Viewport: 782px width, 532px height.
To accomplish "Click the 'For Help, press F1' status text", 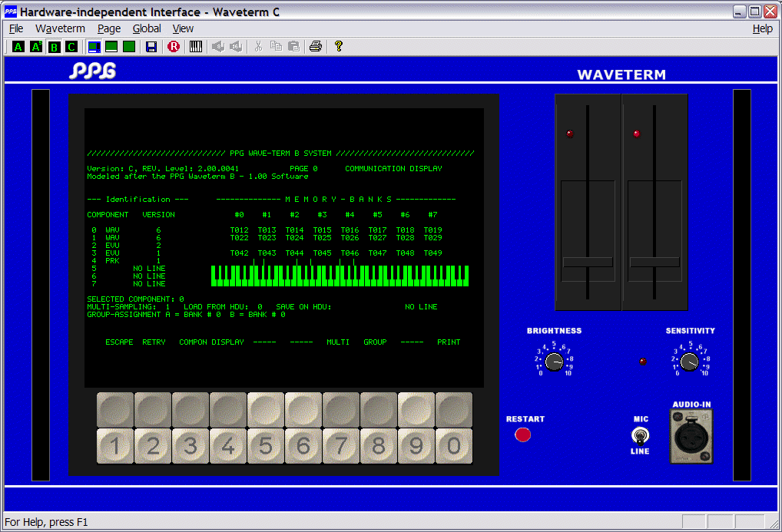I will click(46, 522).
